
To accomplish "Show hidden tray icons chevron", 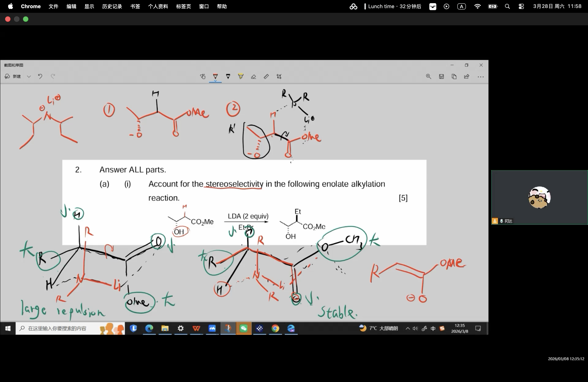I will tap(408, 328).
